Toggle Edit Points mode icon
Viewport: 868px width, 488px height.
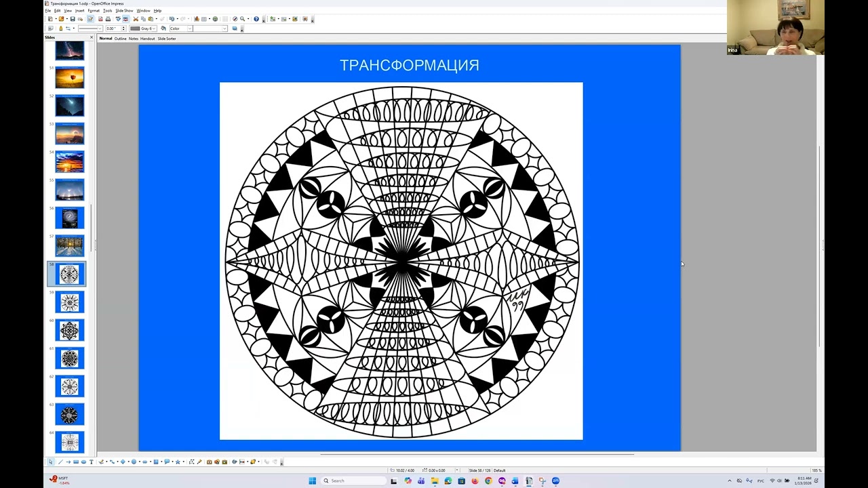pyautogui.click(x=192, y=462)
